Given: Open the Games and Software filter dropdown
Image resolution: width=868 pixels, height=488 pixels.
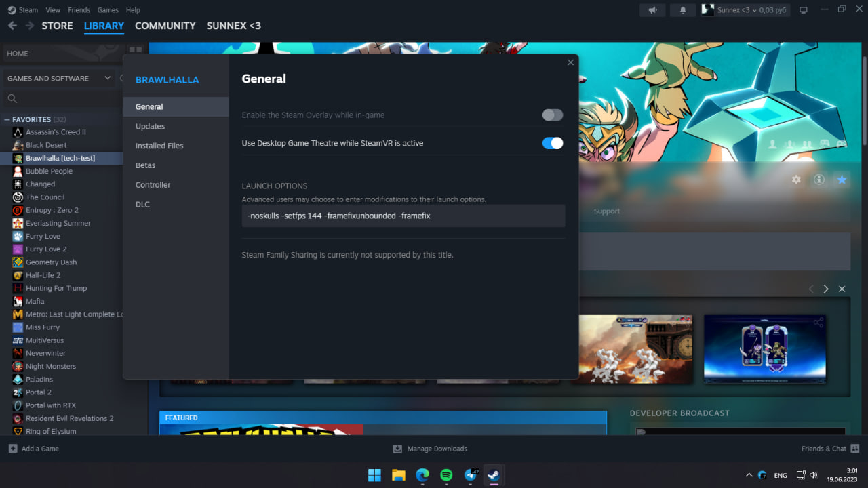Looking at the screenshot, I should (x=59, y=78).
